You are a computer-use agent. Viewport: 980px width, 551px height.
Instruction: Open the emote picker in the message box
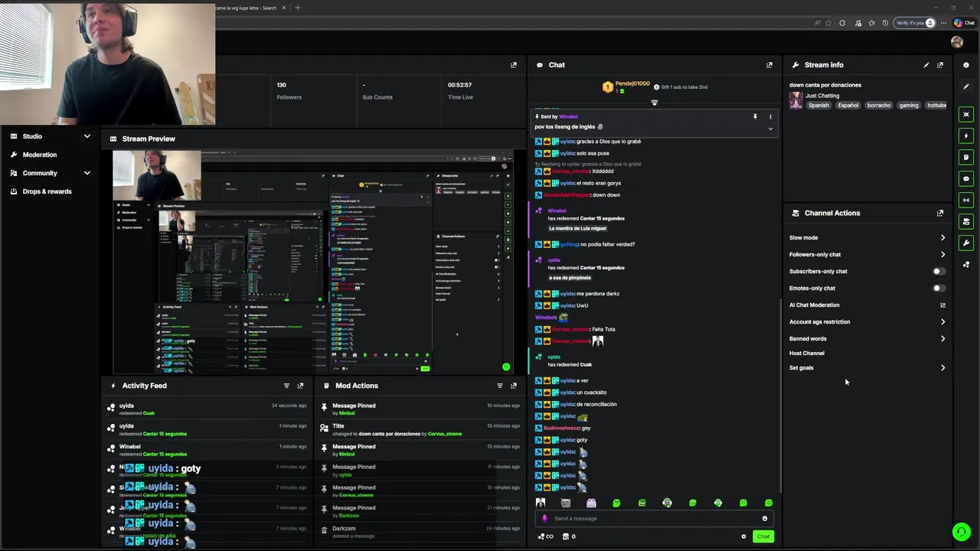(764, 518)
